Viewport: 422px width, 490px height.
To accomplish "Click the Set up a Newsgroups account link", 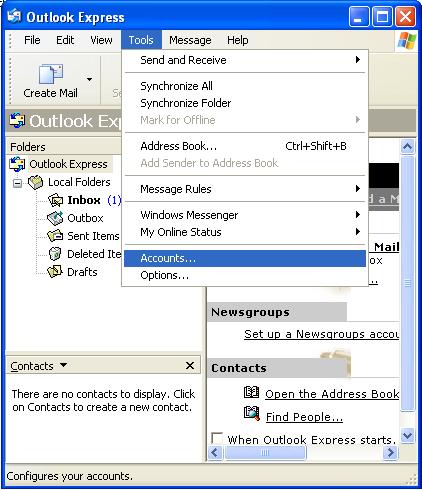I will click(x=321, y=334).
